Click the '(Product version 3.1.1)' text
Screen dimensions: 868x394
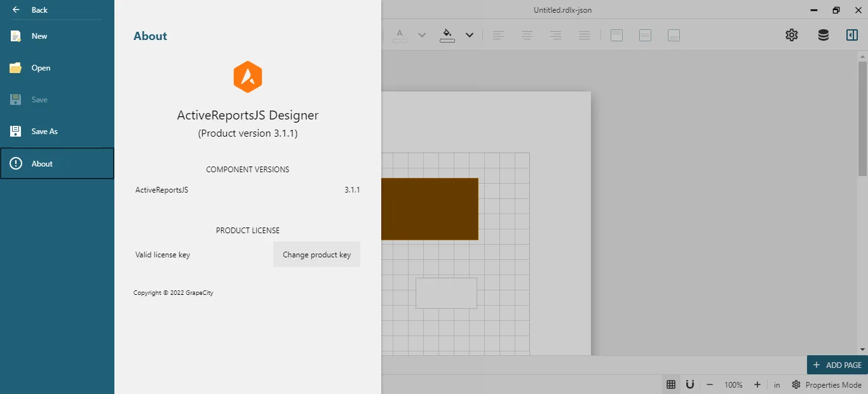[x=248, y=133]
